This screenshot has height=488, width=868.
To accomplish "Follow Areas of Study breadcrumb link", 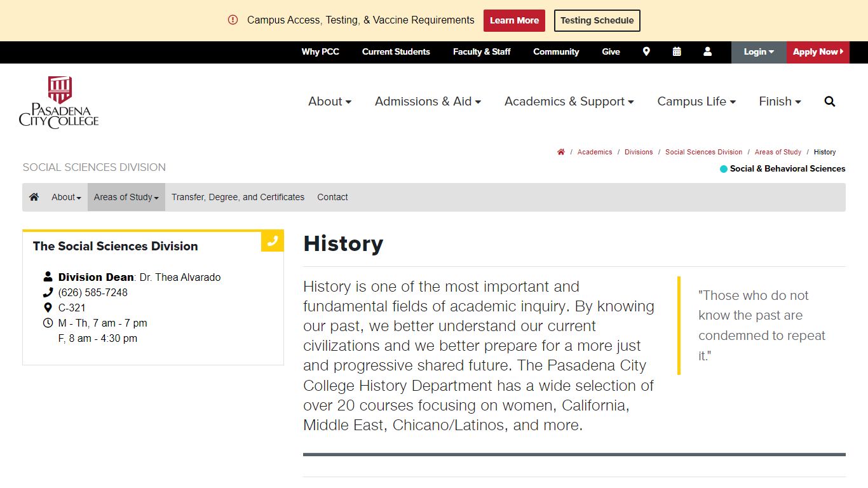I will click(778, 152).
